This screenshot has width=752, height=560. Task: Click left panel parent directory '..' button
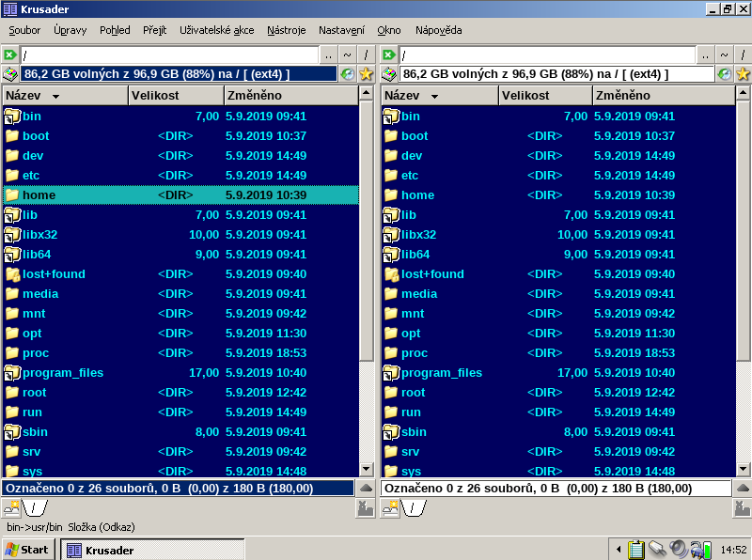click(328, 55)
